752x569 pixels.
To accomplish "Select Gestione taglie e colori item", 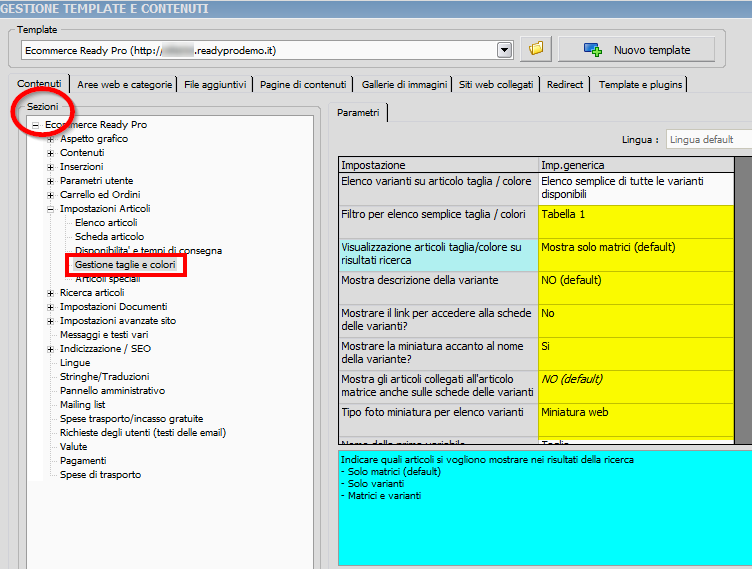I will point(125,264).
